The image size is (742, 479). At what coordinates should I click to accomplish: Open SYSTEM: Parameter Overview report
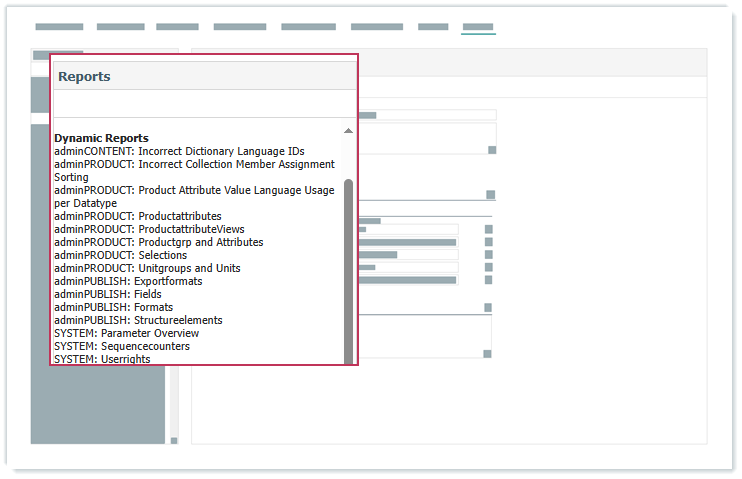126,333
